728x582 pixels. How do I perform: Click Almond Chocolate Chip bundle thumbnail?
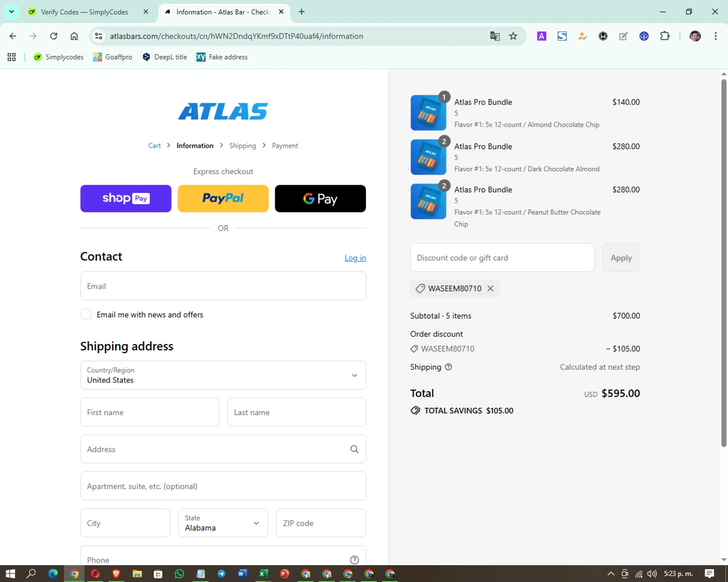pos(429,113)
